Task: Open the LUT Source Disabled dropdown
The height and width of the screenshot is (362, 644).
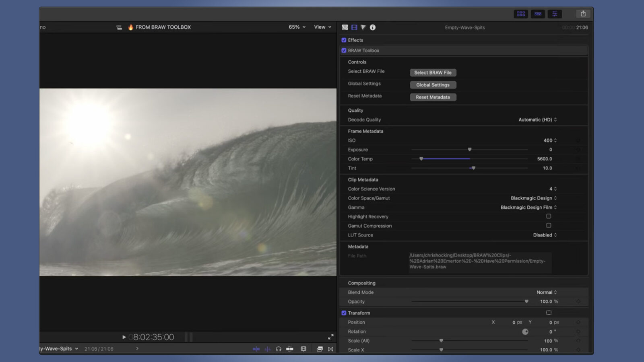Action: pyautogui.click(x=545, y=235)
